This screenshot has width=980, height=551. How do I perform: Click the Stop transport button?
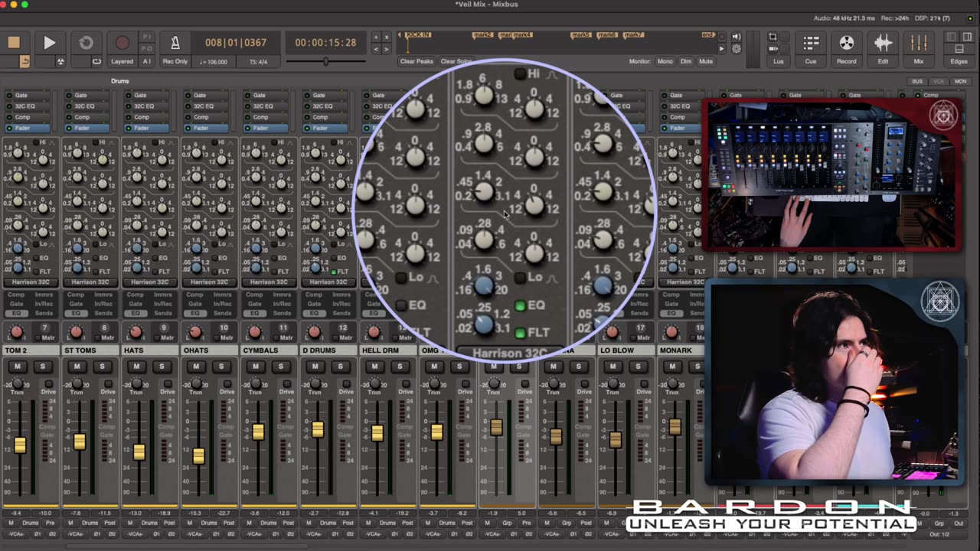[x=13, y=43]
